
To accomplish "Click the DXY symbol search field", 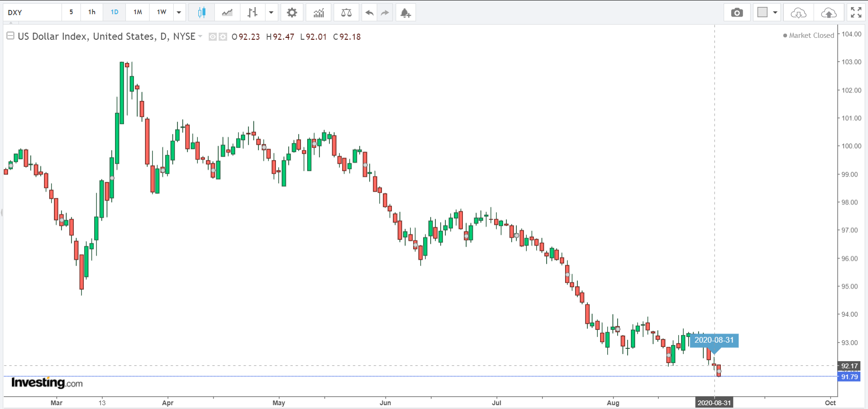I will coord(32,12).
